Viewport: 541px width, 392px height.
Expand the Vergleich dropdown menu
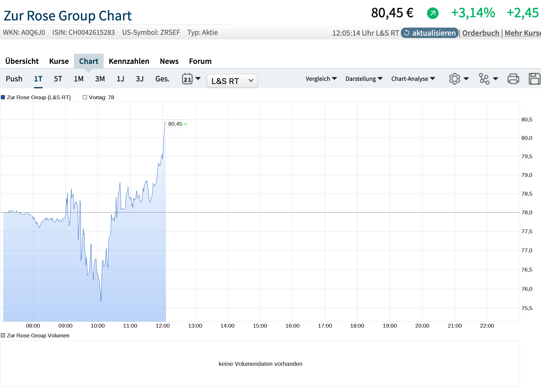[321, 79]
